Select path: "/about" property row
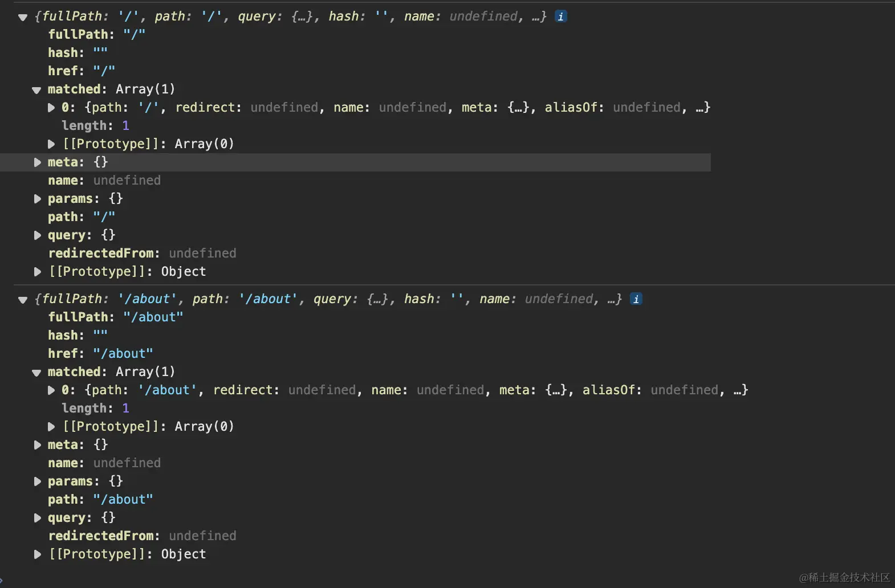The width and height of the screenshot is (895, 588). click(100, 500)
